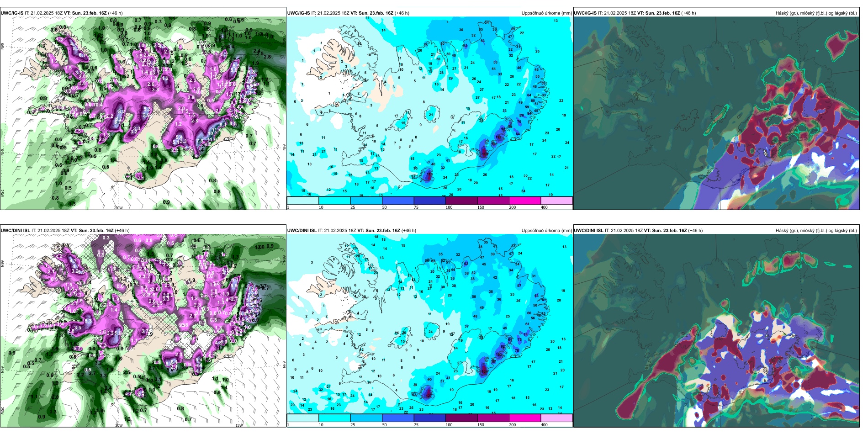
Task: Open the UWC/DINI ISL cloud cover map
Action: tap(716, 331)
